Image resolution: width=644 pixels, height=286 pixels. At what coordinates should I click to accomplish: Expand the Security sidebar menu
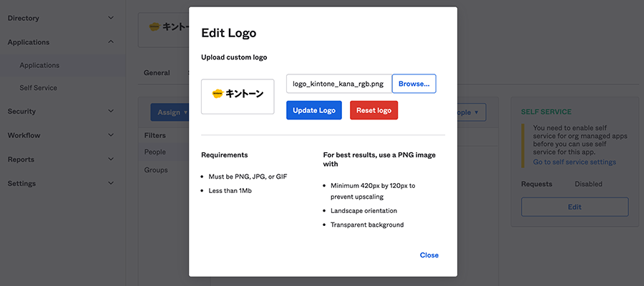[61, 112]
